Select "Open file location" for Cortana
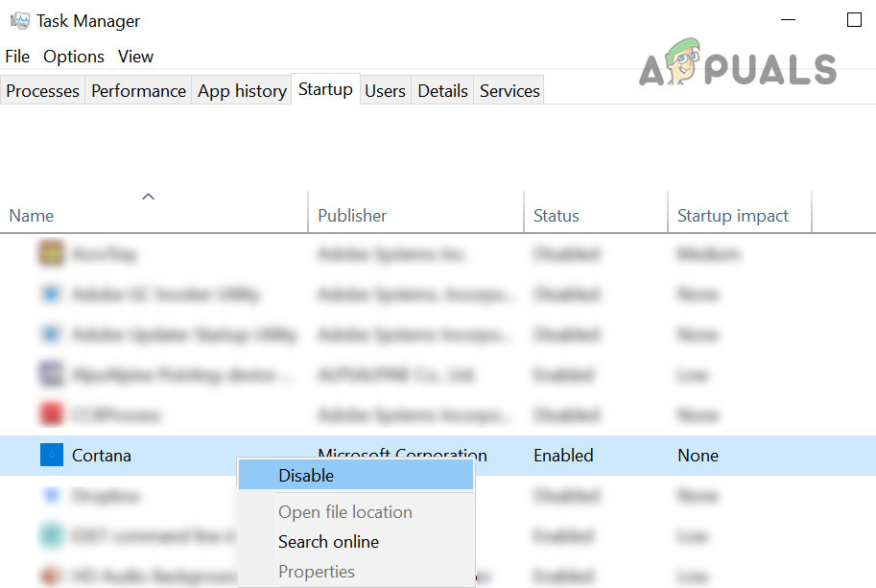 pyautogui.click(x=344, y=511)
